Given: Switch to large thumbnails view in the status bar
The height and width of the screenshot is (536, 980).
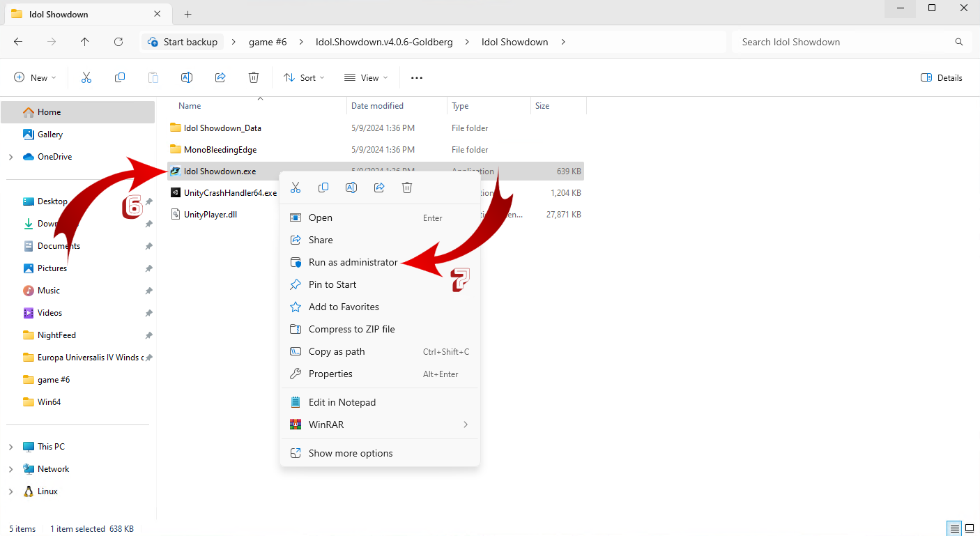Looking at the screenshot, I should (x=970, y=529).
